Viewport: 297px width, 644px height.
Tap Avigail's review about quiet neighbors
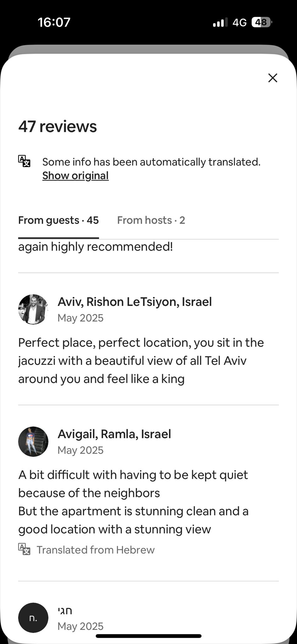coord(133,502)
